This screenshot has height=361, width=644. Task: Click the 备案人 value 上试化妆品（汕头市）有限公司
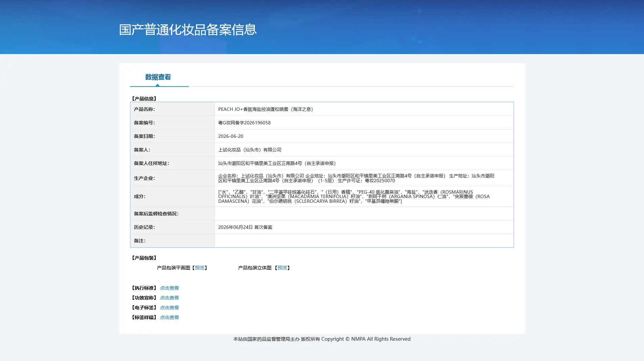tap(250, 150)
